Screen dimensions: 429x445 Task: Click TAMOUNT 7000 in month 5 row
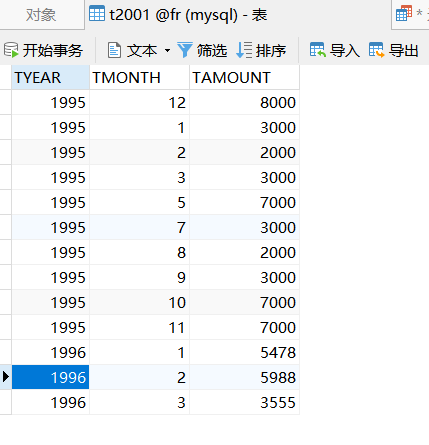pyautogui.click(x=244, y=202)
